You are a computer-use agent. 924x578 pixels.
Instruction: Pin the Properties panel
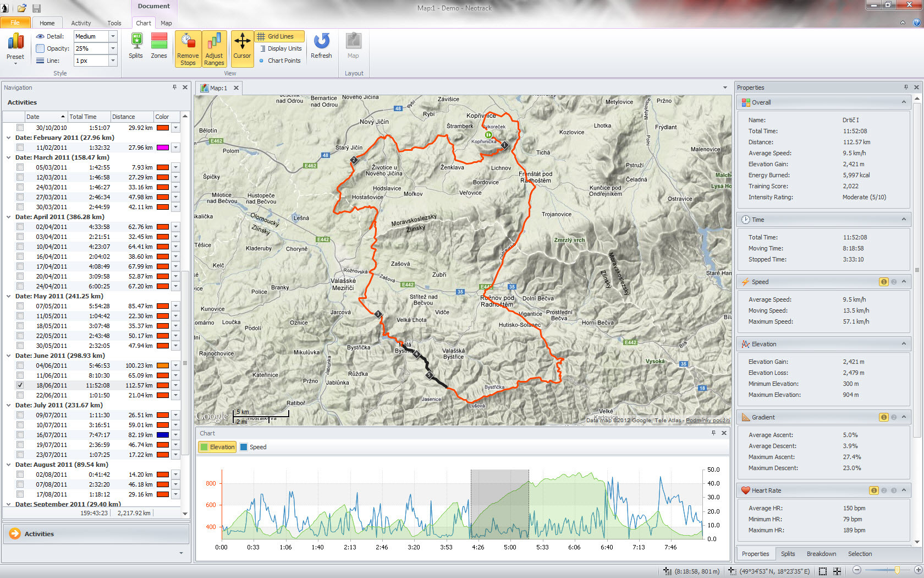(x=906, y=87)
